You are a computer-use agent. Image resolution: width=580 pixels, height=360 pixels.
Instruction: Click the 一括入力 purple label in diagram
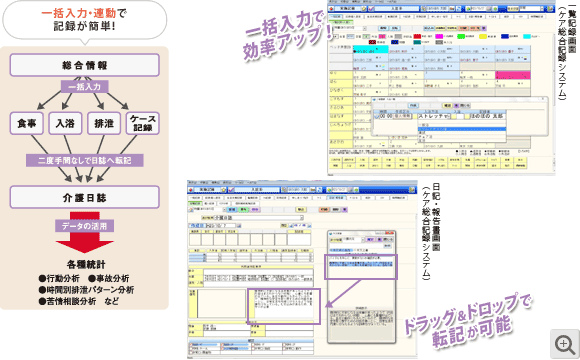coord(84,87)
